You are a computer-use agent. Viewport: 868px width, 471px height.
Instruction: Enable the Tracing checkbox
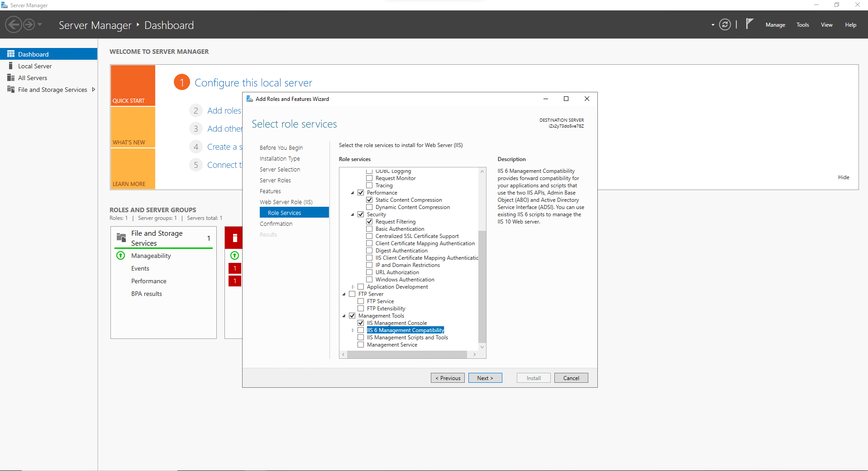[369, 186]
